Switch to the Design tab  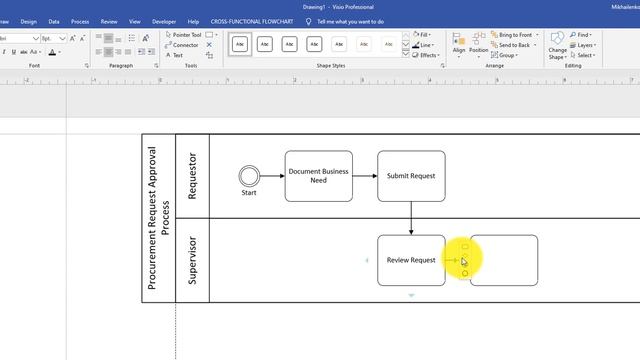(x=29, y=22)
